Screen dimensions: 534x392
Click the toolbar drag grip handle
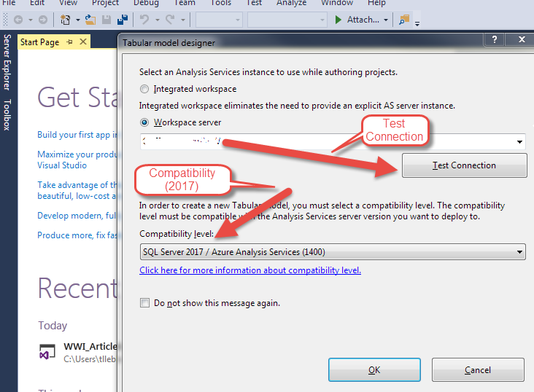coord(5,20)
